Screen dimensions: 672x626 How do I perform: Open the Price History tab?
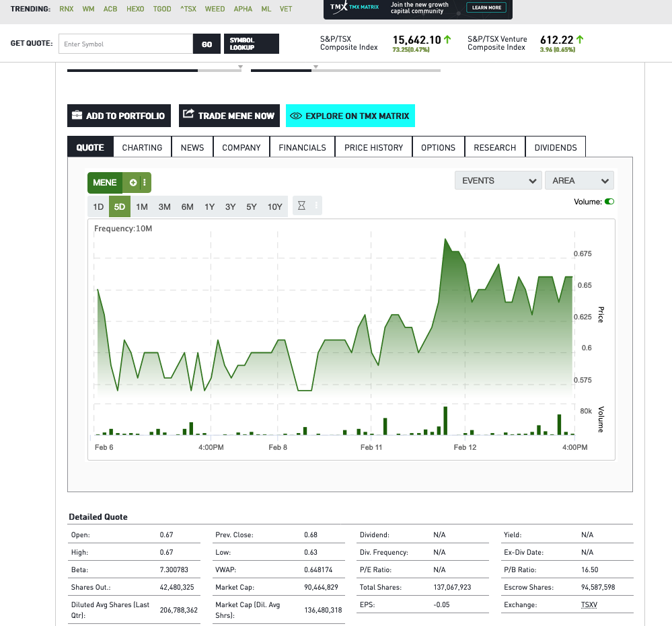click(x=373, y=147)
